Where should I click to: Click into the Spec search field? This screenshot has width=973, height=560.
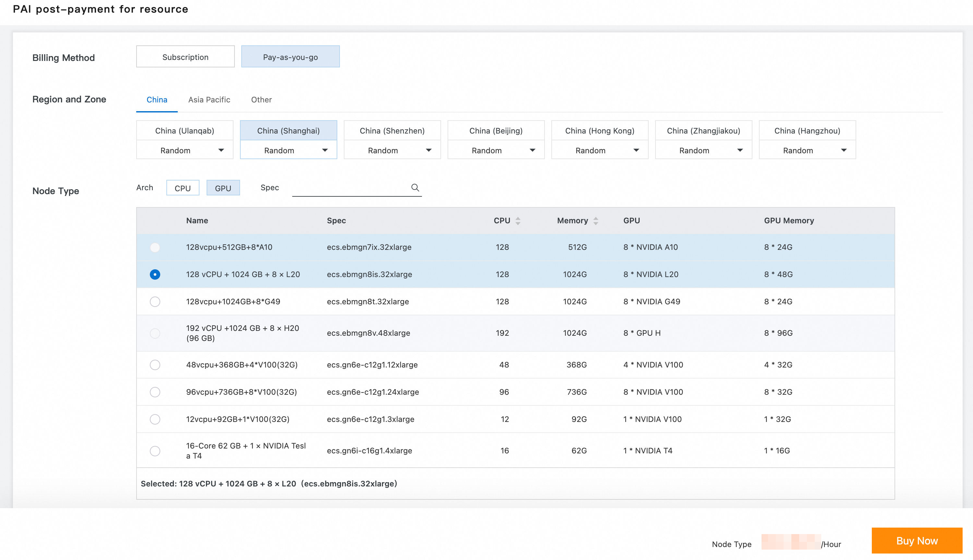coord(350,188)
